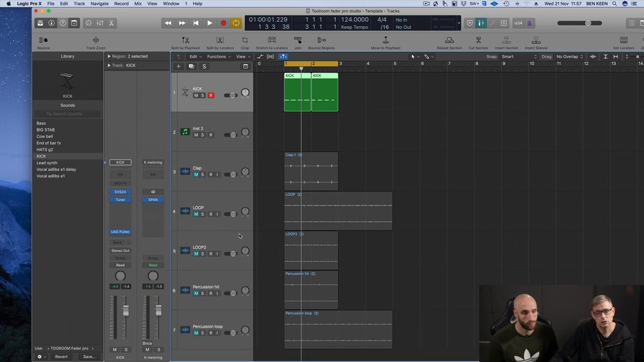
Task: Open the Record menu
Action: (121, 3)
